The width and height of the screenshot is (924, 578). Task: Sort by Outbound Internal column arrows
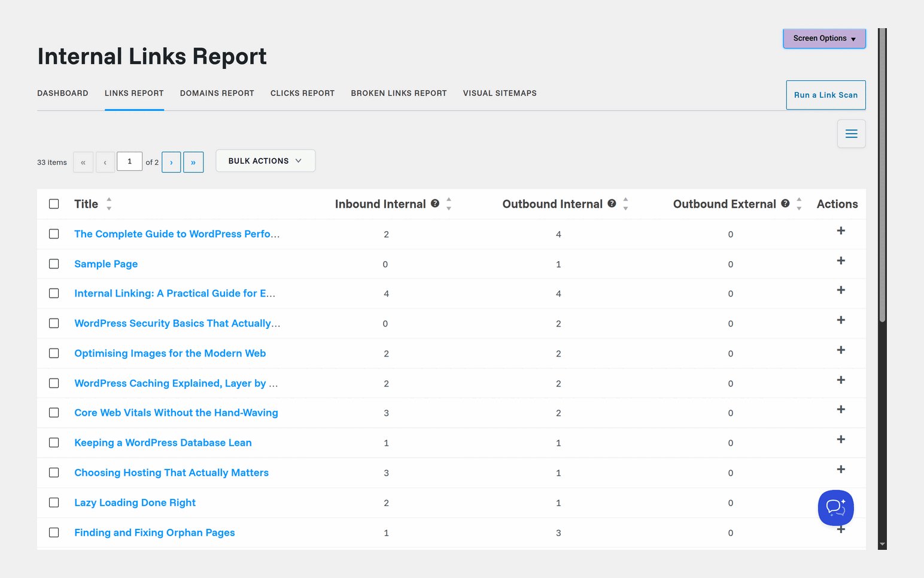click(625, 204)
